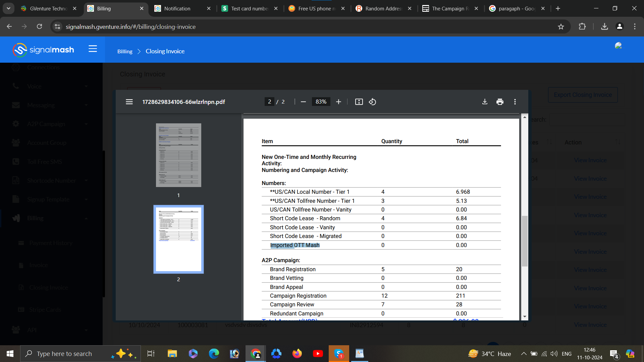Rotate the PDF counterclockwise
This screenshot has width=644, height=362.
point(372,102)
